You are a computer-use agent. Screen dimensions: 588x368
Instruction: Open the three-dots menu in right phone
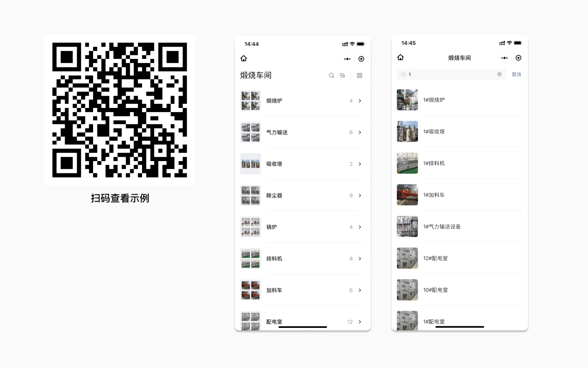[505, 58]
